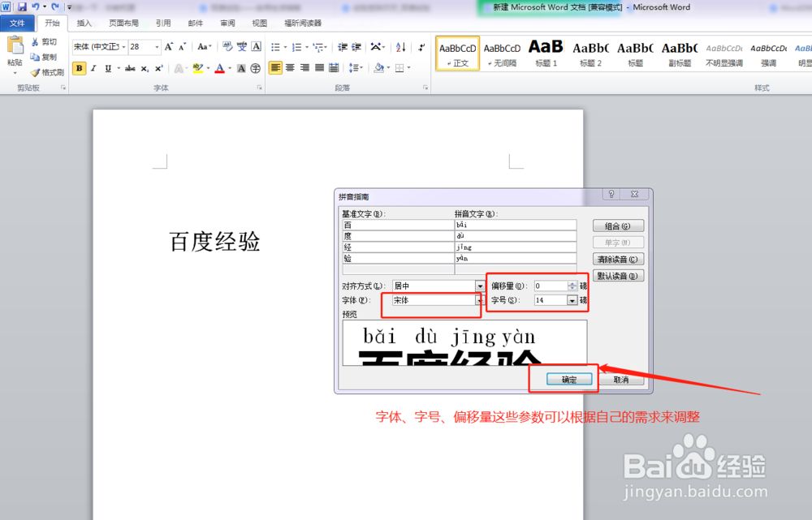Open the Multilevel List dropdown
Viewport: 812px width, 520px height.
pyautogui.click(x=320, y=47)
